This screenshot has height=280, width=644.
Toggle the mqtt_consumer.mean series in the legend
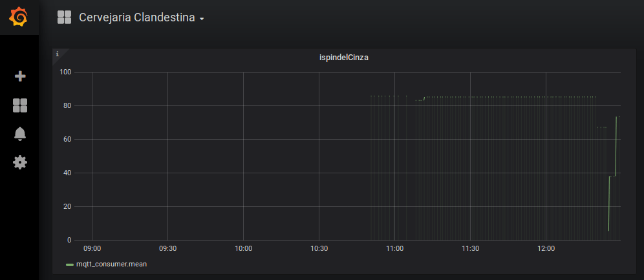coord(107,264)
